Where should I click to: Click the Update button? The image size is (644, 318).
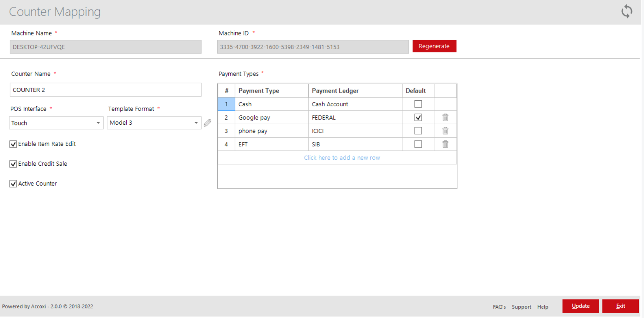(580, 306)
